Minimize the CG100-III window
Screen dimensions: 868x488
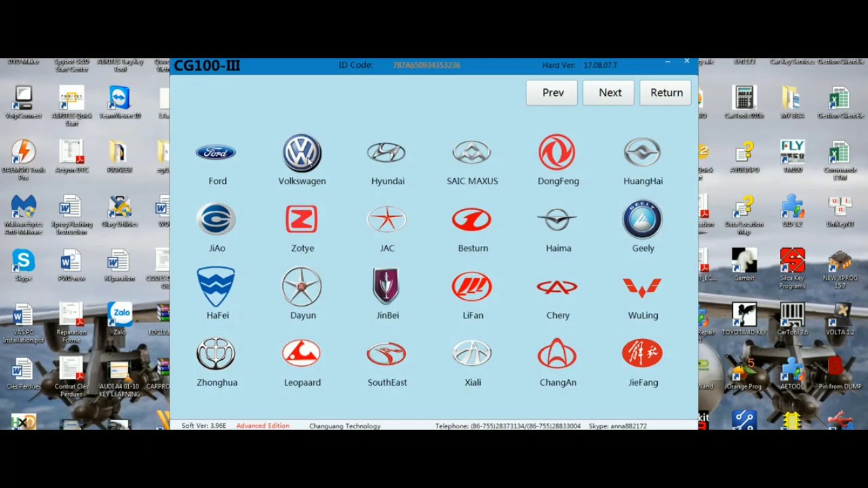[668, 62]
